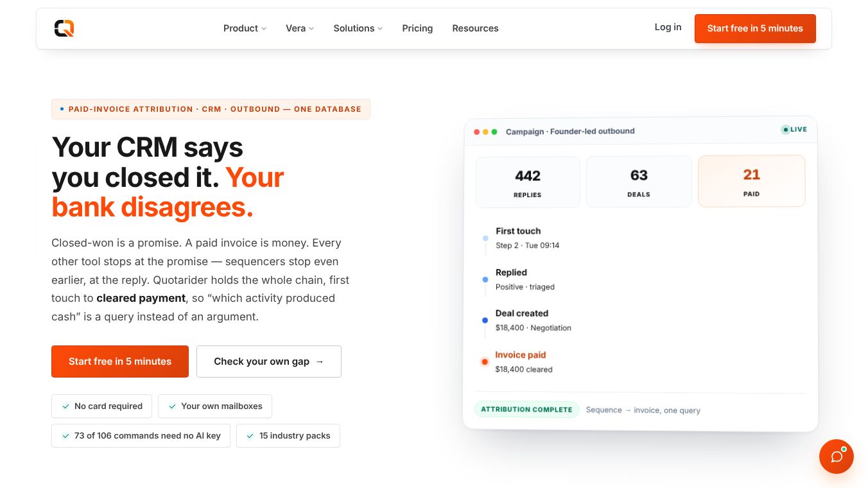Click the green LIVE status indicator
The width and height of the screenshot is (868, 488).
[x=794, y=130]
